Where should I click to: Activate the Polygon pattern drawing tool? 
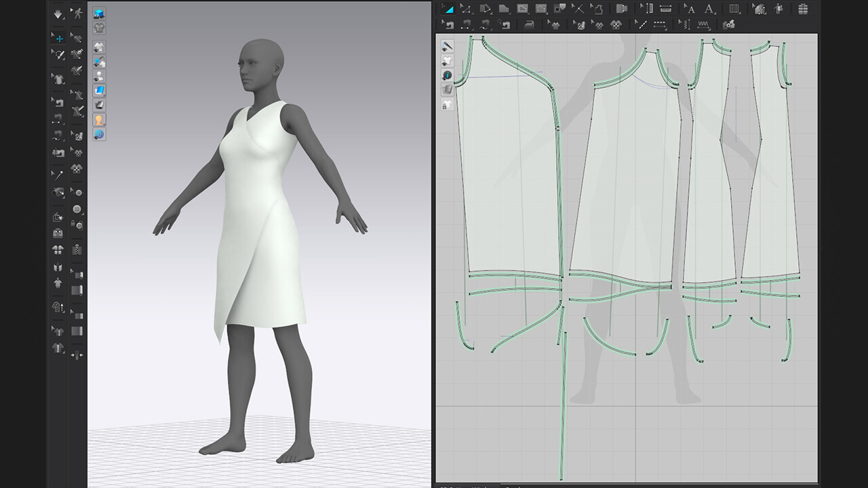coord(505,8)
